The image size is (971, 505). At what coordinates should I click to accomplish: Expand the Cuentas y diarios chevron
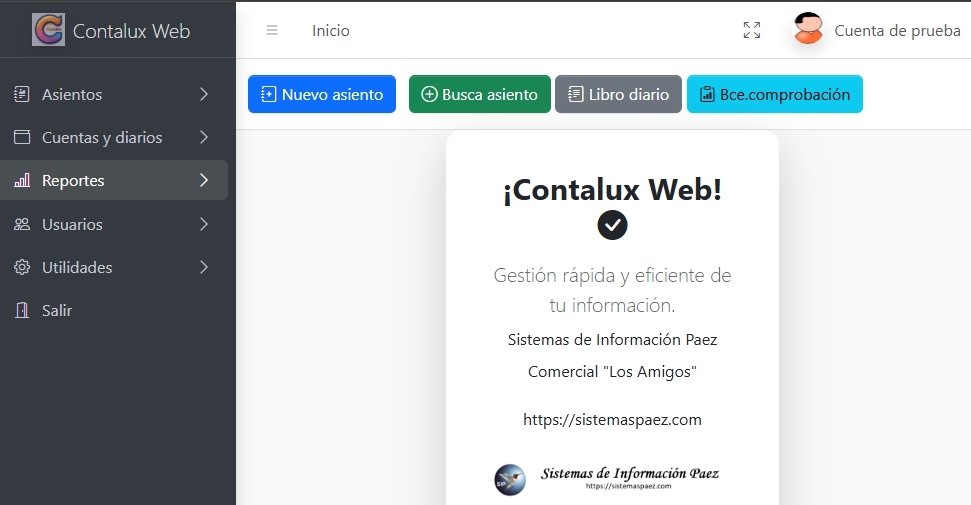click(x=204, y=138)
